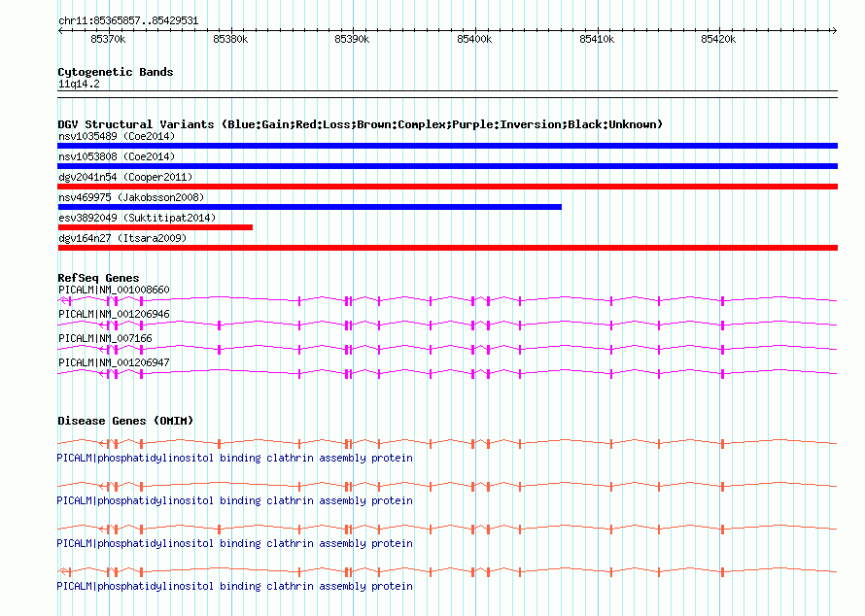Click the cytogenetic band 11q14.2 bar
The height and width of the screenshot is (616, 865).
447,94
